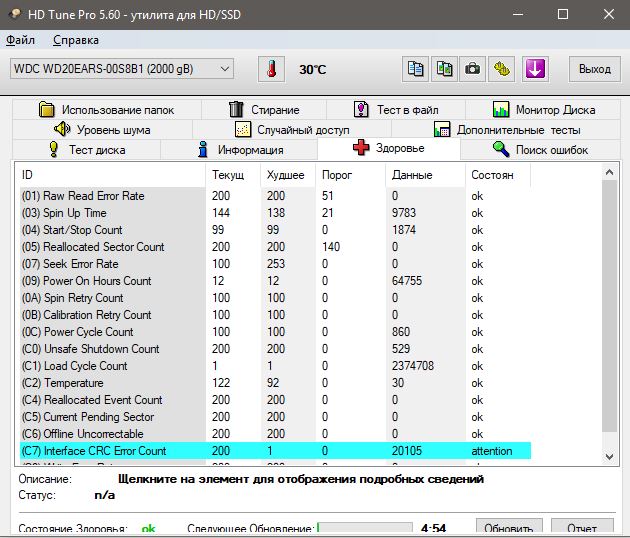Click the speaker icon on the Уровень шума tab
Screen dimensions: 630x538
[62, 129]
